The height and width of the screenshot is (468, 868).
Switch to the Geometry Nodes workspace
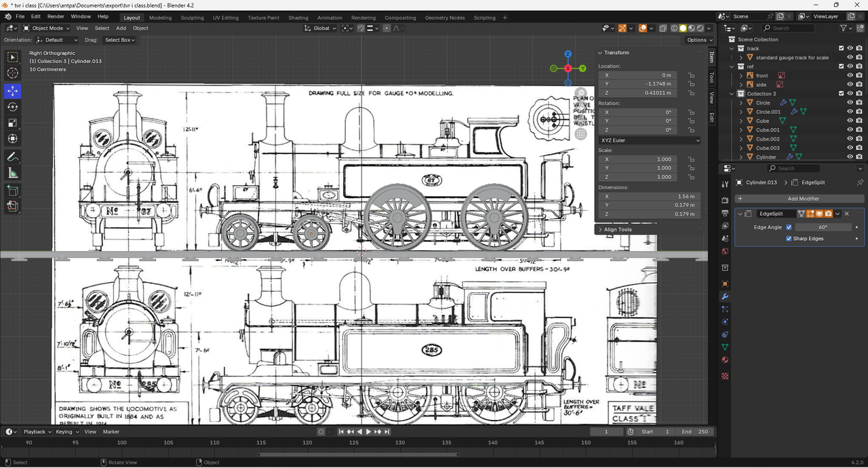[x=445, y=18]
